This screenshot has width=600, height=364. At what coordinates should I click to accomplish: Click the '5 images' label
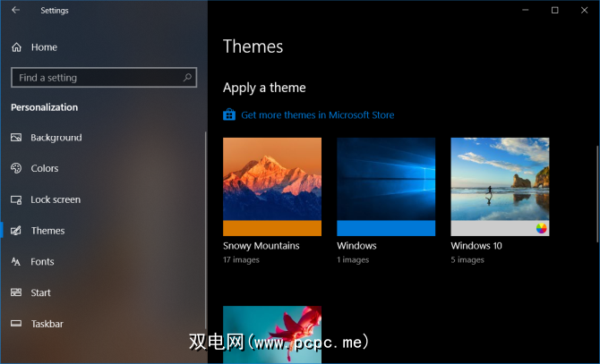tap(467, 259)
